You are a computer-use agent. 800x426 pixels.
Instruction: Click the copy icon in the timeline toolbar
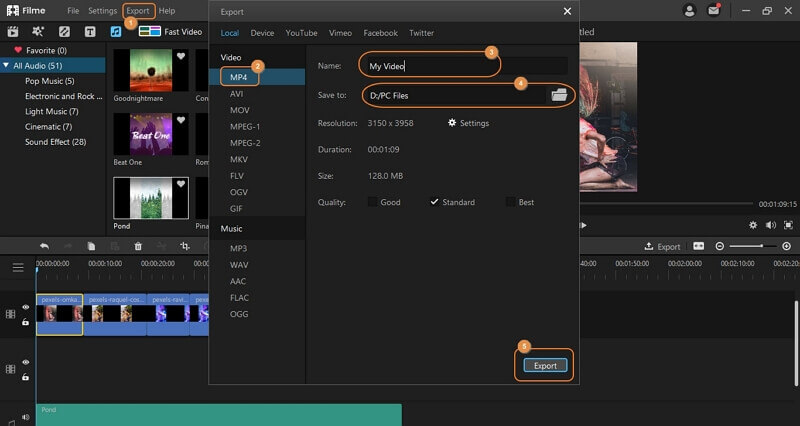pos(91,246)
